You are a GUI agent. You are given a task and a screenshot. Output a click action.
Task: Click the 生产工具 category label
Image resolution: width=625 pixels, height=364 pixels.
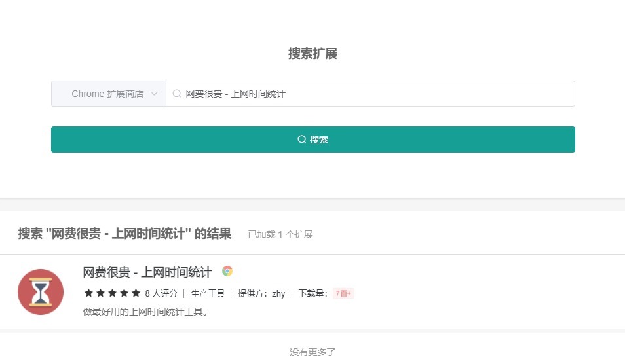point(208,293)
